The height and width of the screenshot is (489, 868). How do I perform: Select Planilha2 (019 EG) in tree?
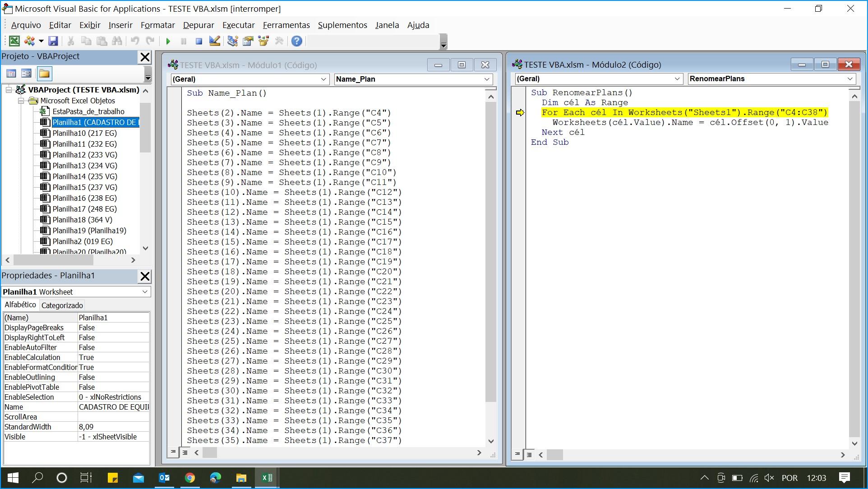point(83,241)
